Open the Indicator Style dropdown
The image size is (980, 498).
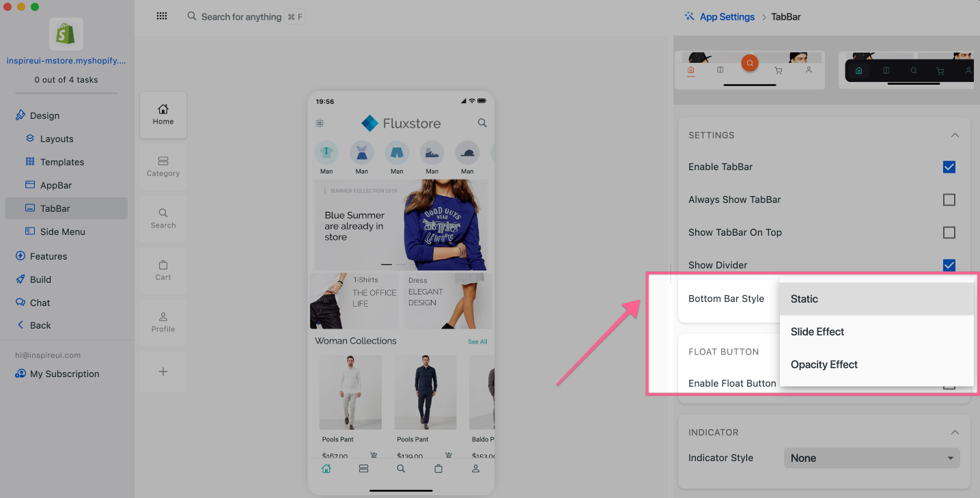(x=871, y=458)
